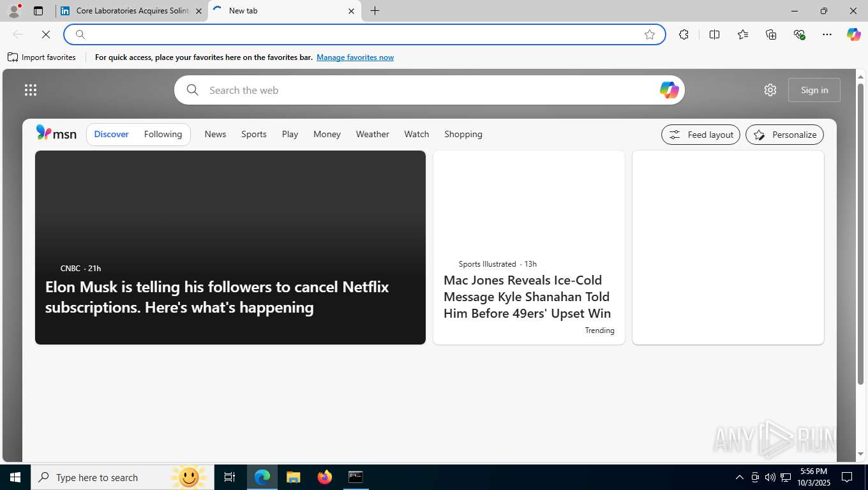This screenshot has width=868, height=490.
Task: Click the taskbar search box
Action: (x=121, y=477)
